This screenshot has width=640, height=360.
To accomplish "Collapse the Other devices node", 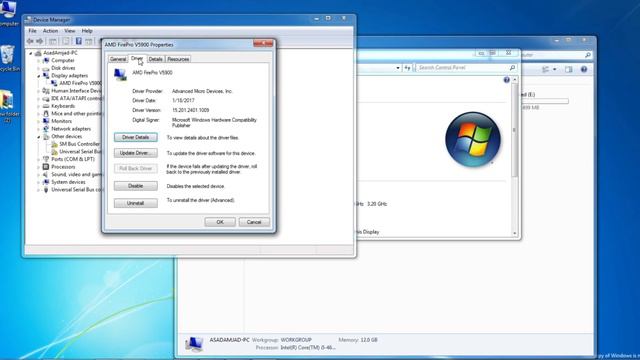I will 39,137.
